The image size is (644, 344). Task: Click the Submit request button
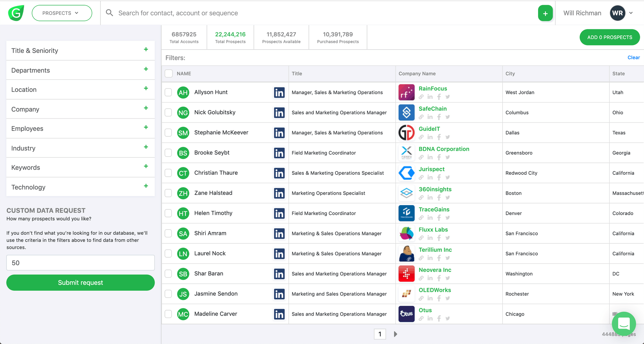coord(80,283)
